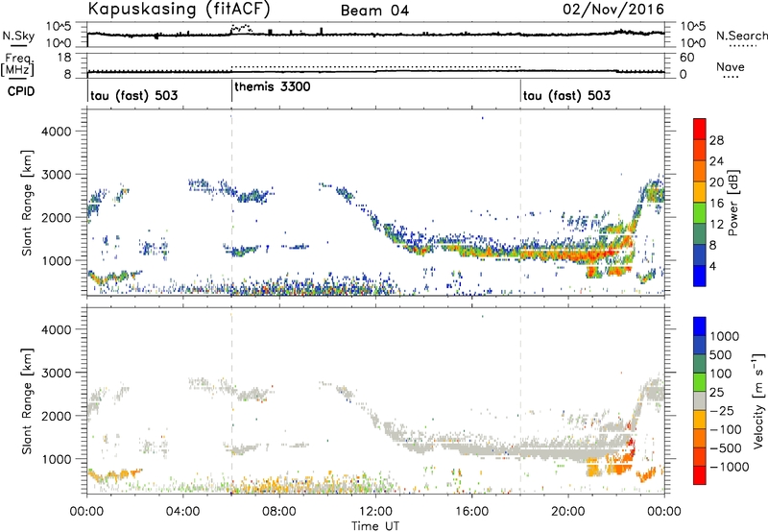Viewport: 768px width, 532px height.
Task: Click the red velocity patch near 22:30
Action: tap(631, 447)
